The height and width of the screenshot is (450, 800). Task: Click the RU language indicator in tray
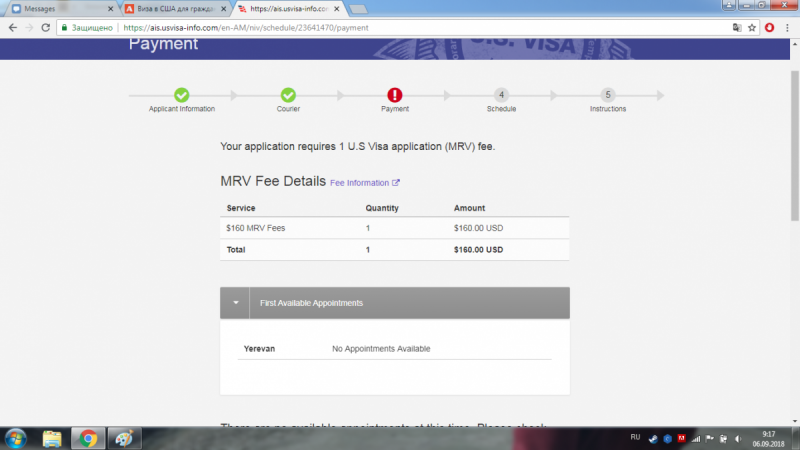tap(635, 438)
